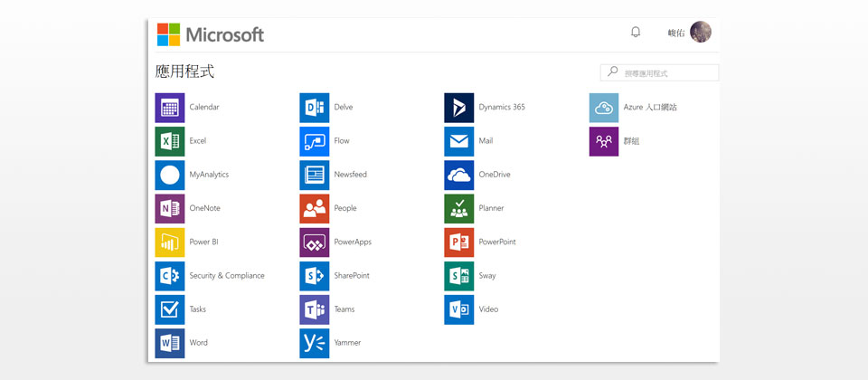Click the Mail label

click(486, 141)
